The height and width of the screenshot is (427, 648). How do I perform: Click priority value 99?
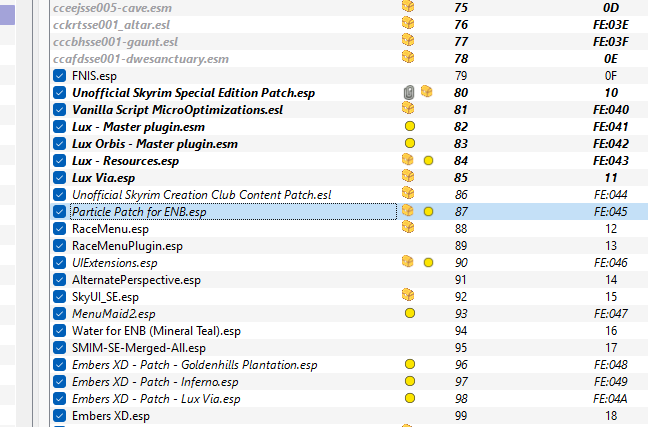coord(461,416)
